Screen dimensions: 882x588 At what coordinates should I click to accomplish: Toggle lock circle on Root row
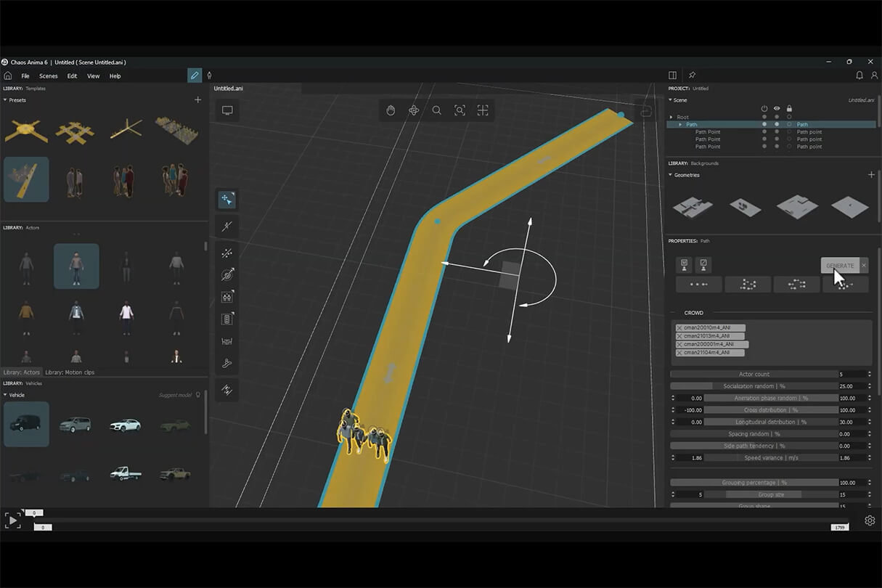(x=790, y=117)
